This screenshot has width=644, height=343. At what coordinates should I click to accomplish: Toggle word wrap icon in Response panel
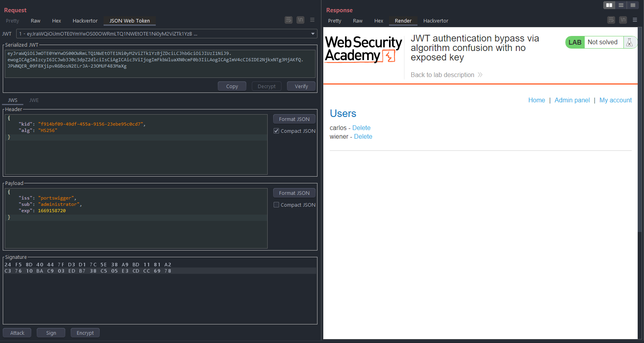click(611, 20)
